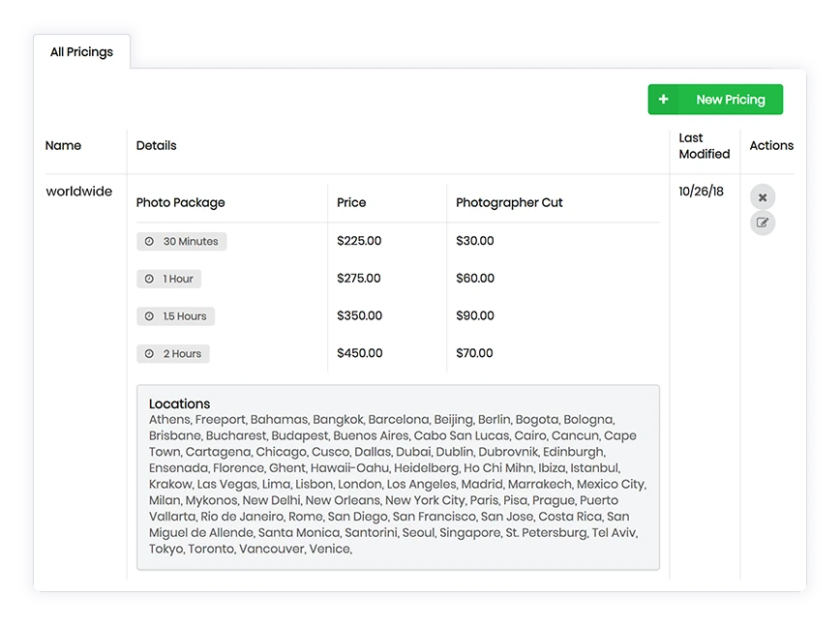Click the plus icon on New Pricing
840x626 pixels.
pyautogui.click(x=663, y=100)
